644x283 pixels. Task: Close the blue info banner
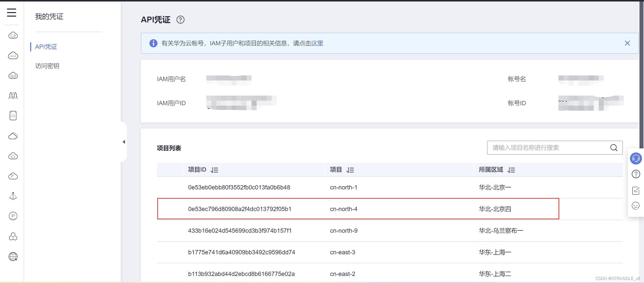[x=627, y=43]
